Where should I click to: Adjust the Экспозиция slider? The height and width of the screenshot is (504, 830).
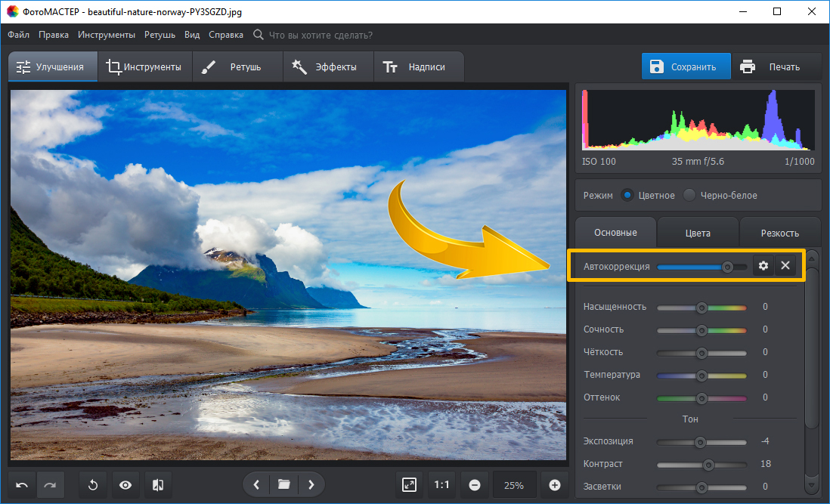coord(702,441)
